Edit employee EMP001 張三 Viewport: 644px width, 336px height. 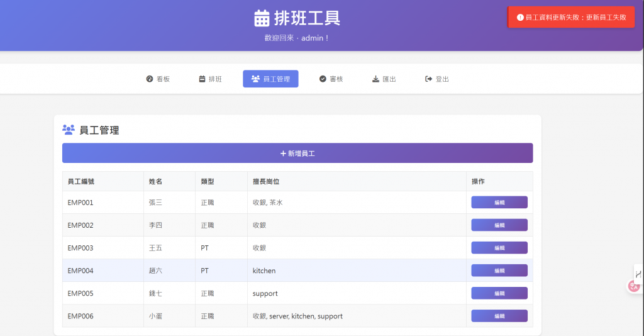(x=499, y=203)
